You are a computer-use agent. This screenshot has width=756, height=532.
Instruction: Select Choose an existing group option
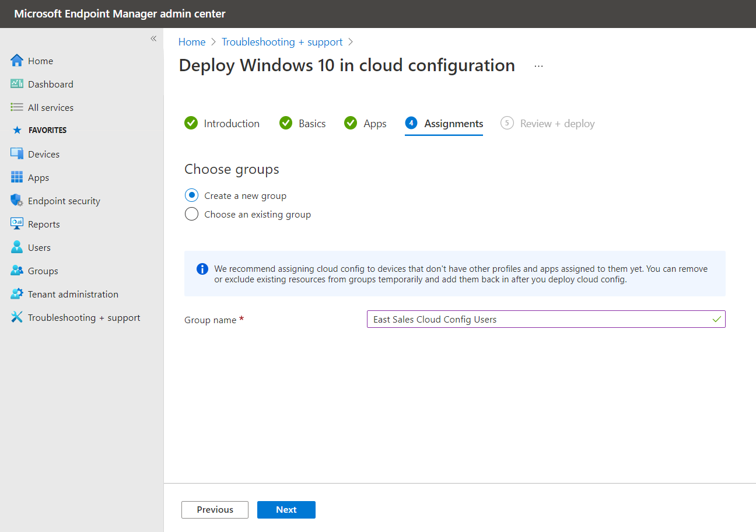191,214
